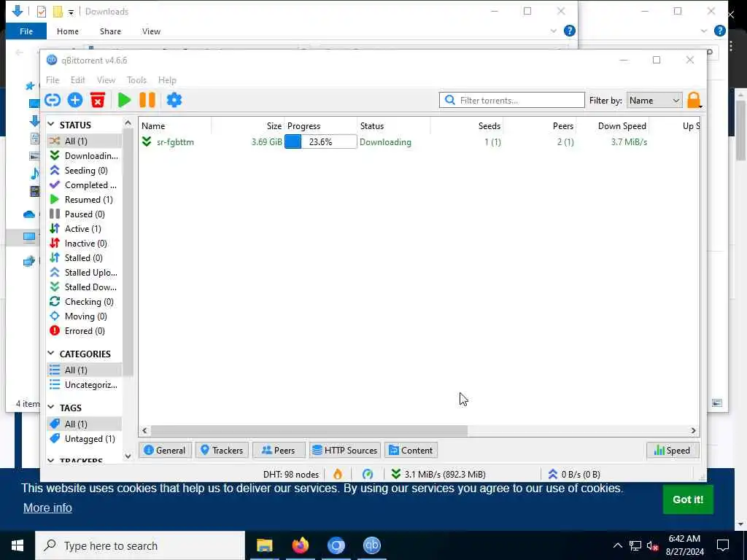Select All (1) under TAGS

pos(85,424)
